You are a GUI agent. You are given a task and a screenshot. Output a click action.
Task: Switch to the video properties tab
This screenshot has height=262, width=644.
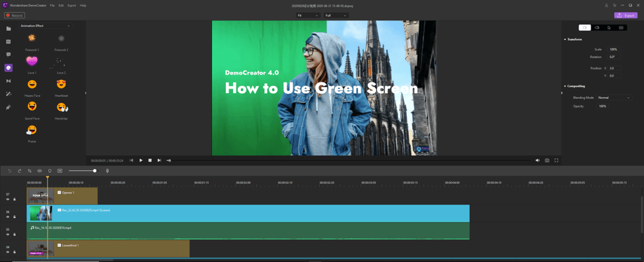pos(585,28)
